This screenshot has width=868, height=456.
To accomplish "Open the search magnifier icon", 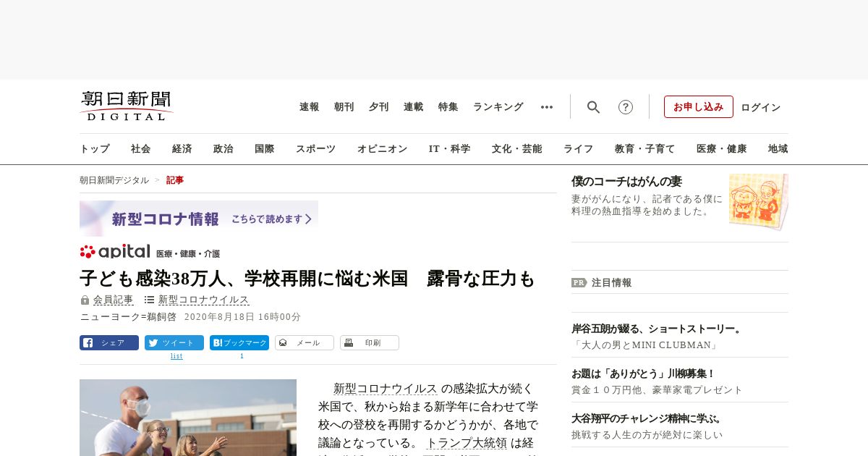I will coord(593,107).
